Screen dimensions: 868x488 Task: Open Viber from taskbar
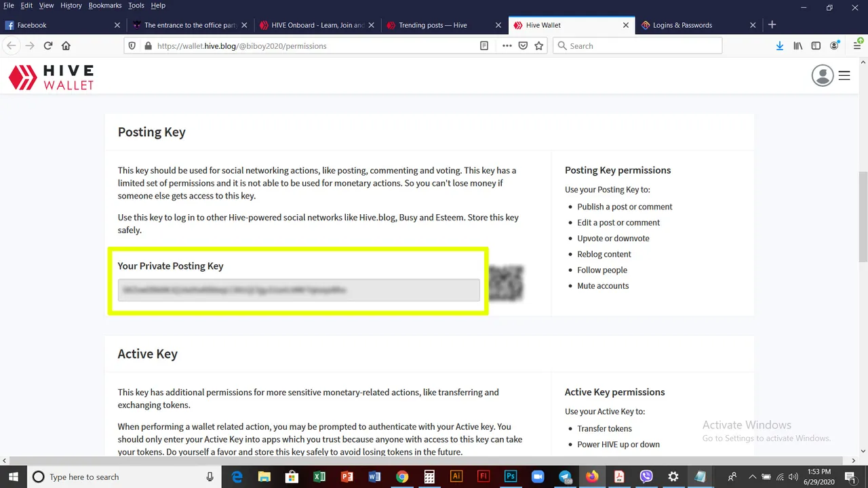tap(646, 476)
